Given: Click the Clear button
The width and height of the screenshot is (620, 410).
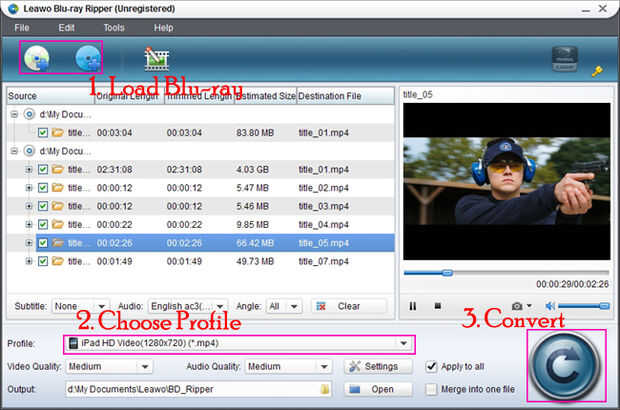Looking at the screenshot, I should pyautogui.click(x=348, y=306).
